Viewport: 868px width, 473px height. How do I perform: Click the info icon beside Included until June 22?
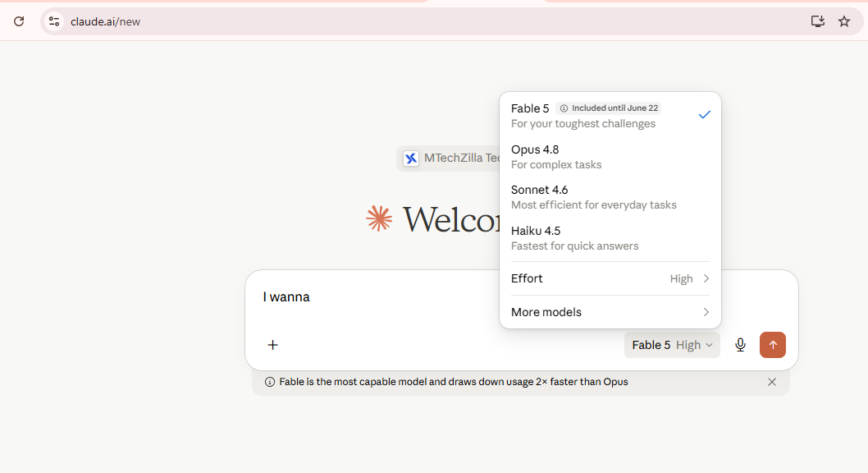coord(564,108)
